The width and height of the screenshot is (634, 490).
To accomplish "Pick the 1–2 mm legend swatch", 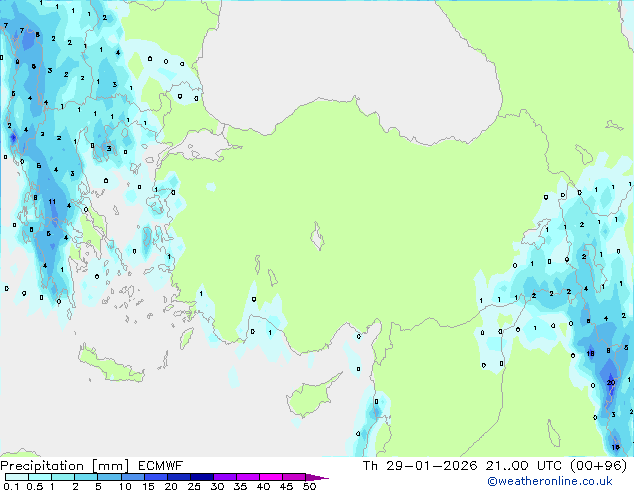I will pos(63,477).
